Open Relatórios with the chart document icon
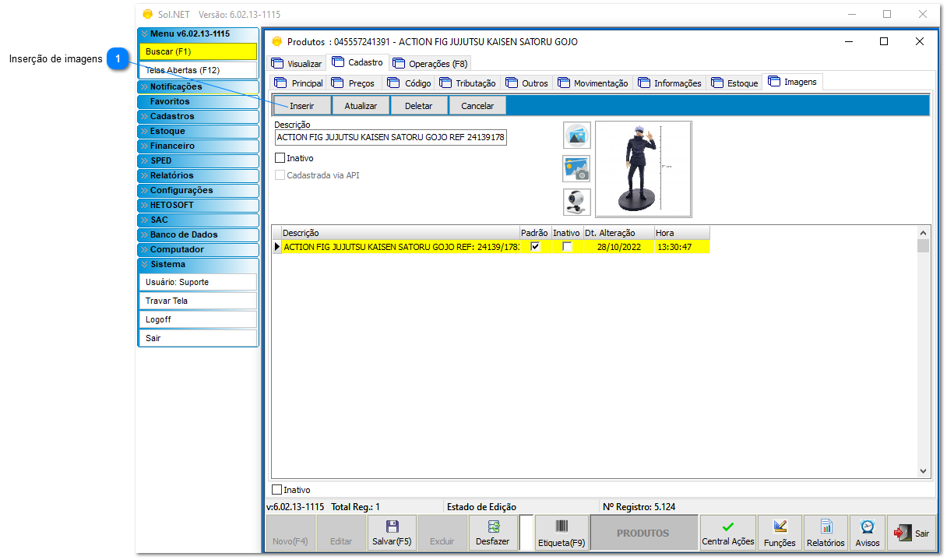947x560 pixels. click(x=825, y=533)
